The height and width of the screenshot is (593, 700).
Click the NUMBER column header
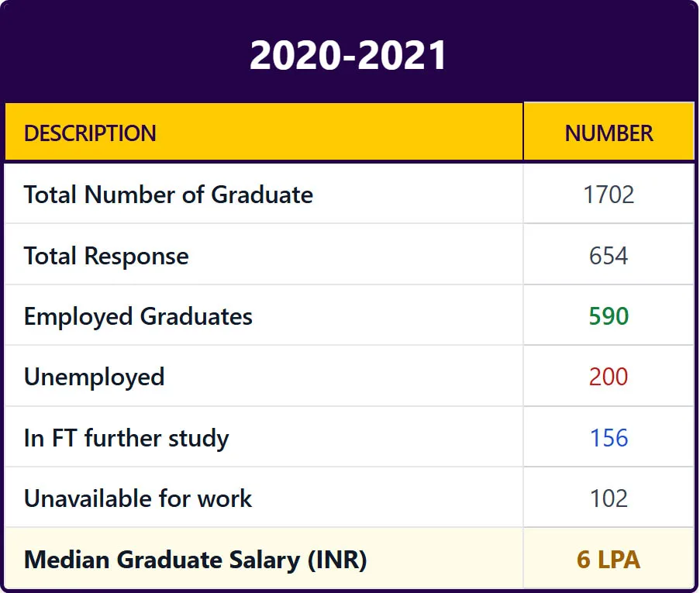(609, 133)
